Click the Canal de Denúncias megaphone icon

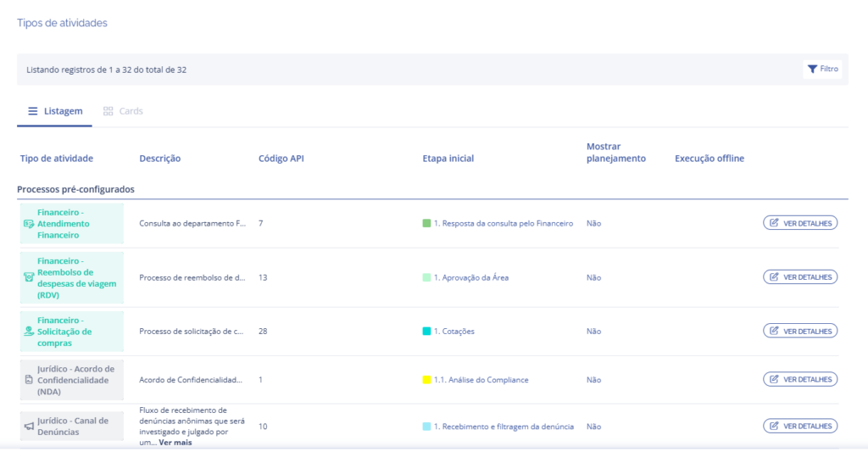point(28,426)
